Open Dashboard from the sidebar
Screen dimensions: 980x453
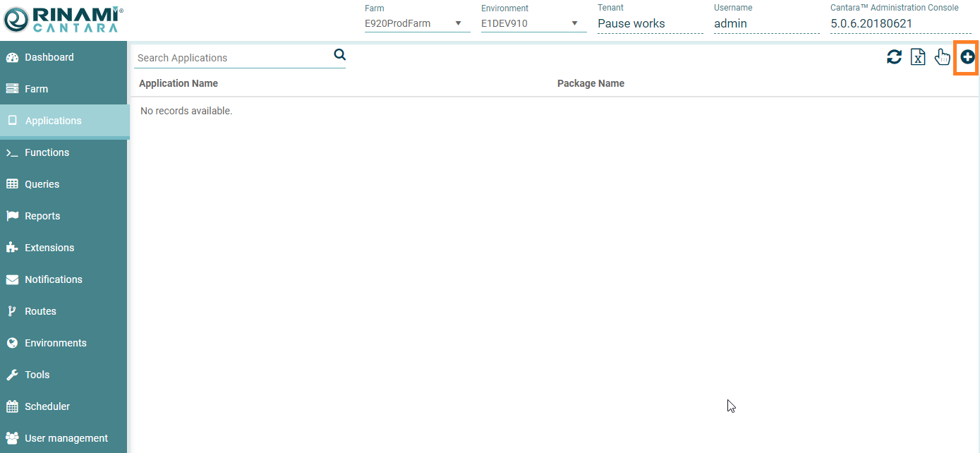pos(49,57)
